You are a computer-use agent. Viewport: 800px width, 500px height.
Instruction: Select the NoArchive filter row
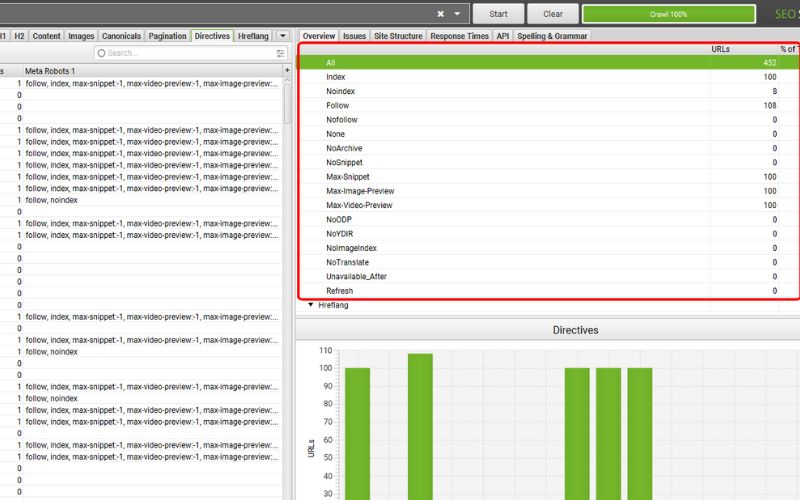coord(549,148)
